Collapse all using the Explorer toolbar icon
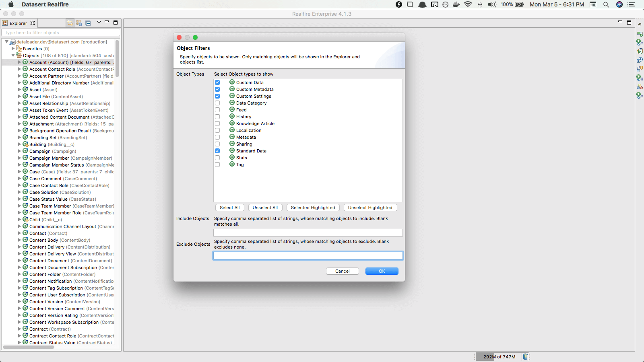Viewport: 644px width, 362px height. [x=88, y=23]
